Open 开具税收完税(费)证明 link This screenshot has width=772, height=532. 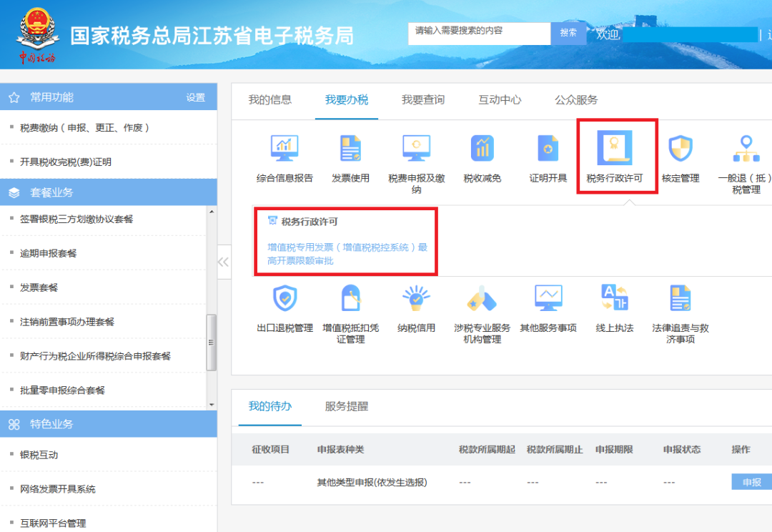coord(66,162)
